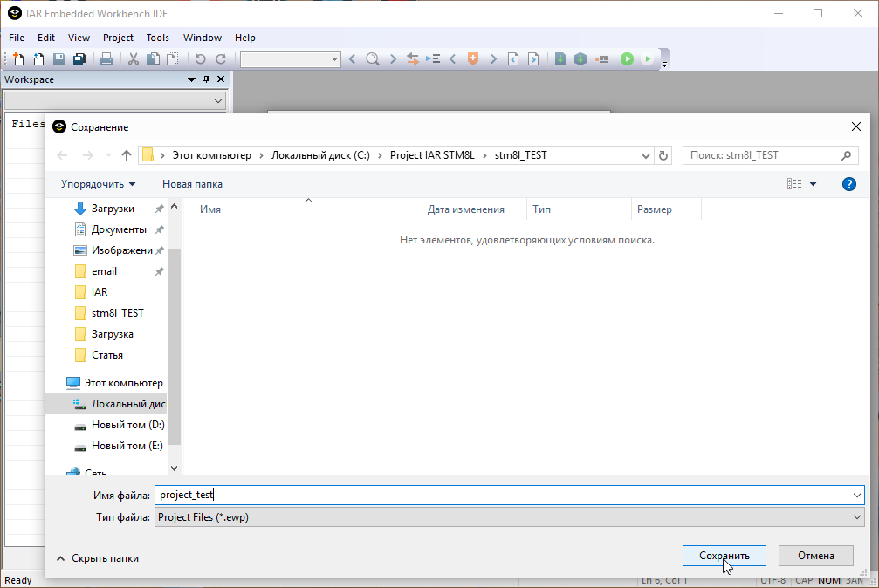Click the Find Next arrow right of magnifier
Image resolution: width=879 pixels, height=588 pixels.
click(393, 58)
